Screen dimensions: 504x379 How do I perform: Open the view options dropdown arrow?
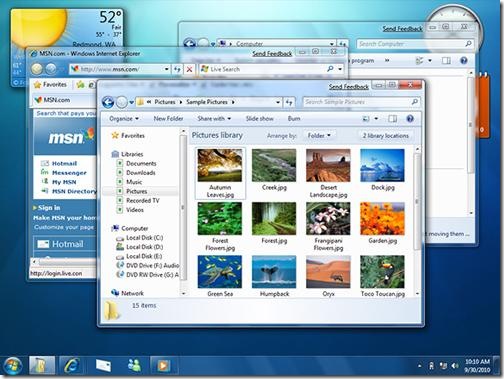(x=376, y=119)
